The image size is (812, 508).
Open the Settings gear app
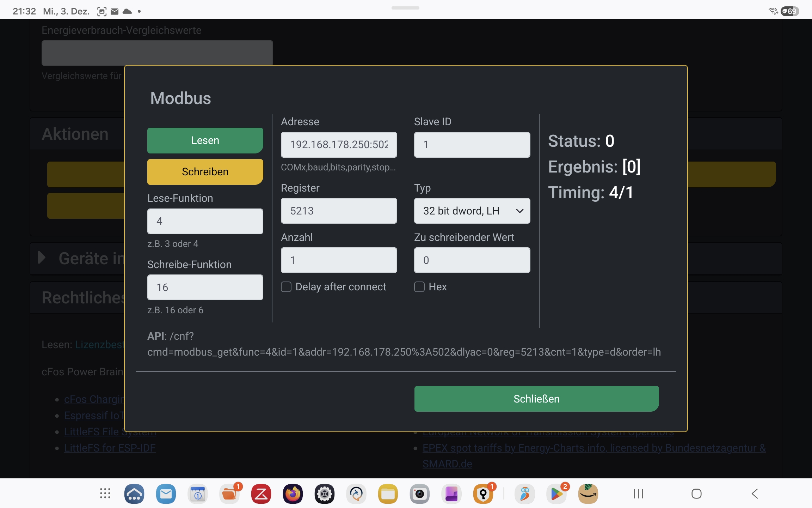coord(324,494)
